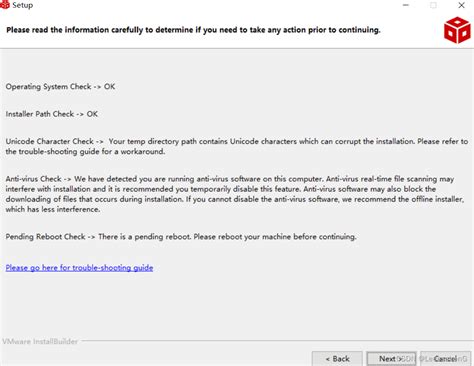Click the Pending Reboot Check message
The width and height of the screenshot is (474, 366).
pos(181,237)
